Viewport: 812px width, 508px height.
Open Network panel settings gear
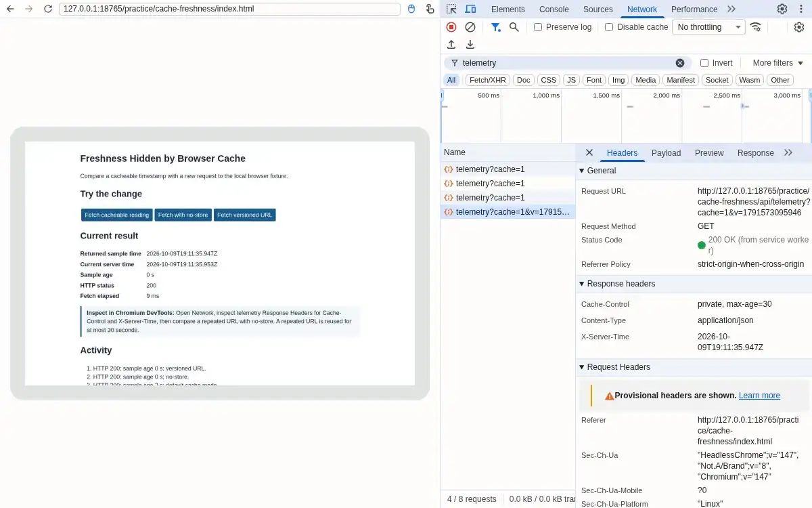tap(799, 27)
